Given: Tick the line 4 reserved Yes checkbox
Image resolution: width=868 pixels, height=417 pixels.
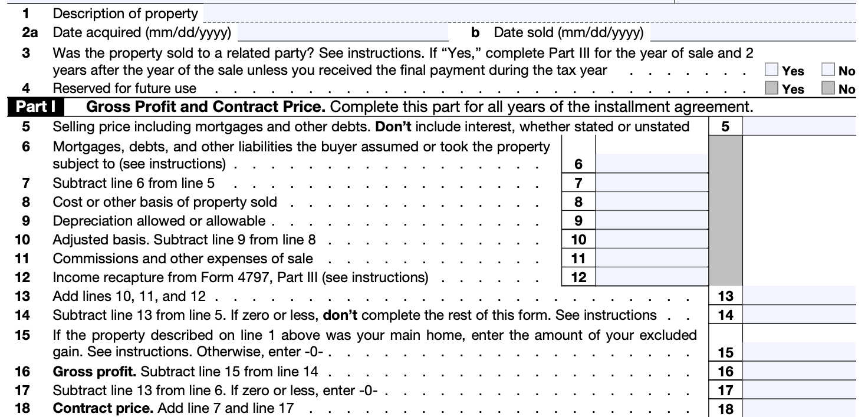Looking at the screenshot, I should [x=772, y=88].
